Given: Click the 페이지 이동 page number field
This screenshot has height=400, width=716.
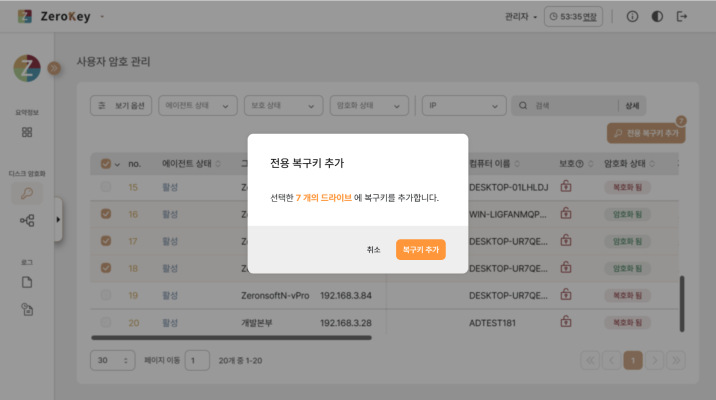Looking at the screenshot, I should click(x=197, y=360).
